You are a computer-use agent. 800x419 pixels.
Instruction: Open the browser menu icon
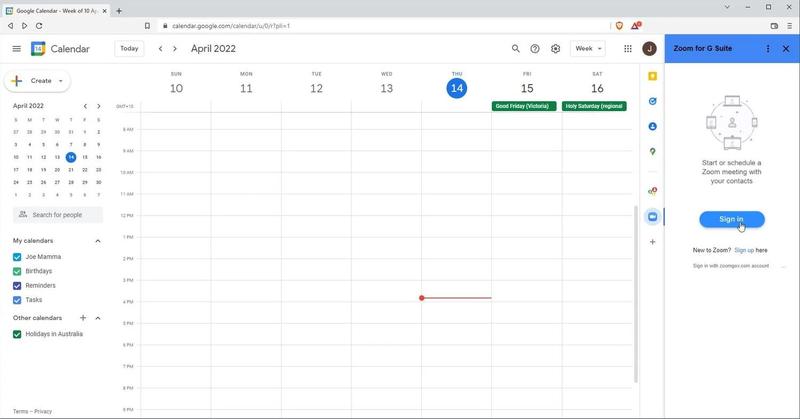(789, 26)
